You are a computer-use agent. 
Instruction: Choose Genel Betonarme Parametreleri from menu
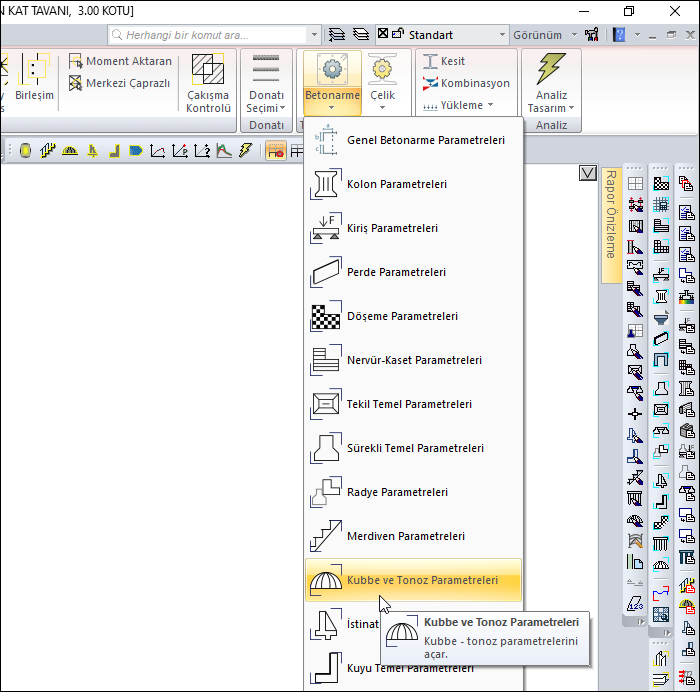click(x=425, y=140)
